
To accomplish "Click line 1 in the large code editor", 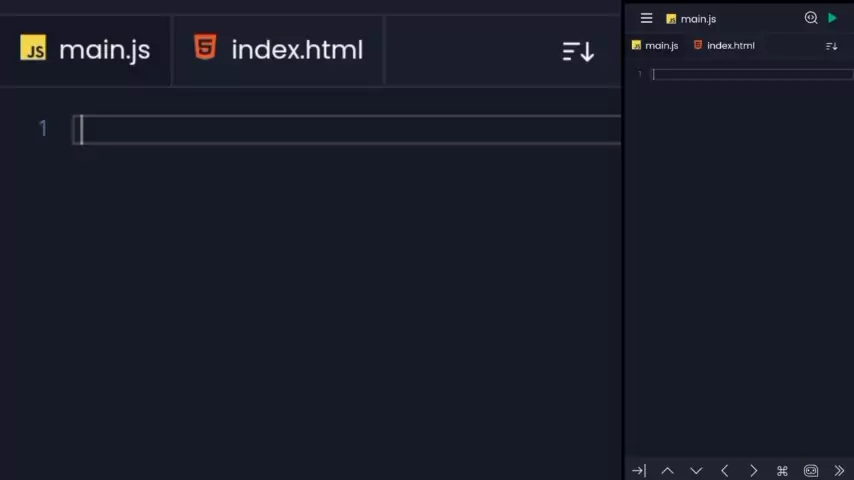I will point(350,130).
